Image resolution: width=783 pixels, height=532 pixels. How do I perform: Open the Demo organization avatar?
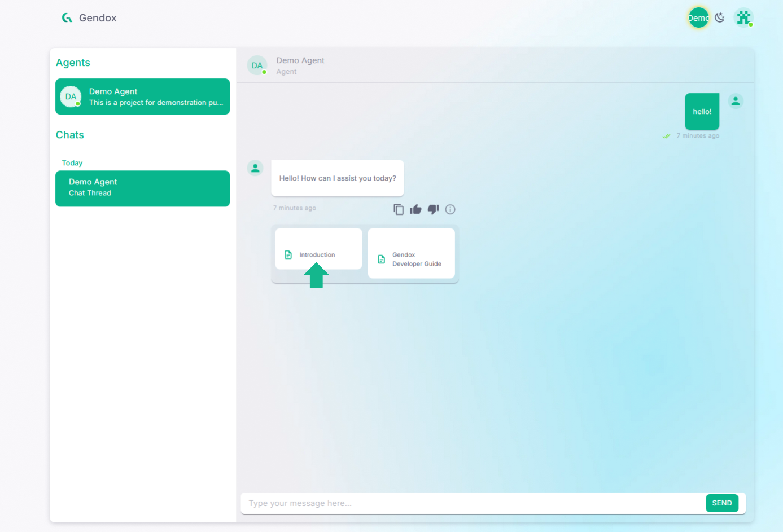click(698, 18)
